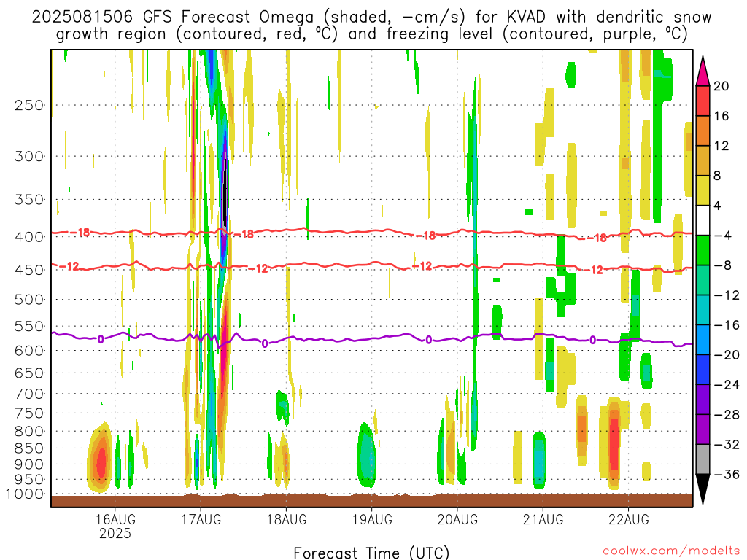This screenshot has width=747, height=560.
Task: Click the 900 pressure level label
Action: click(29, 464)
